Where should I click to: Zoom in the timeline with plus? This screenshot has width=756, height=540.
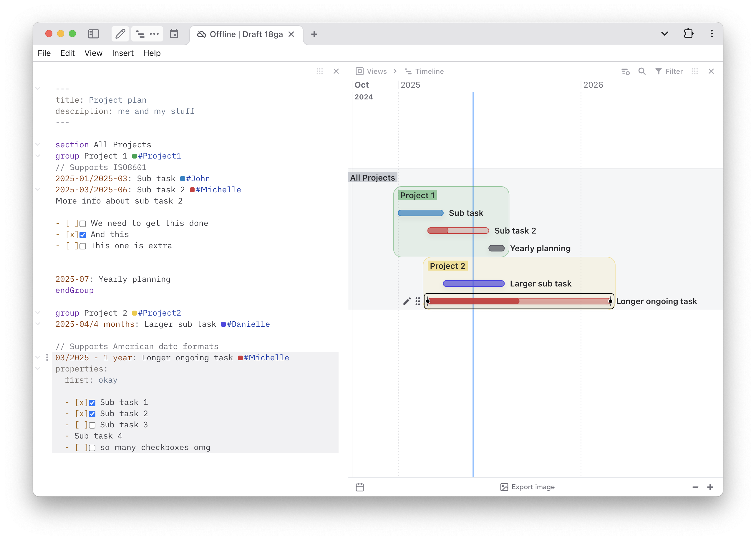(710, 487)
